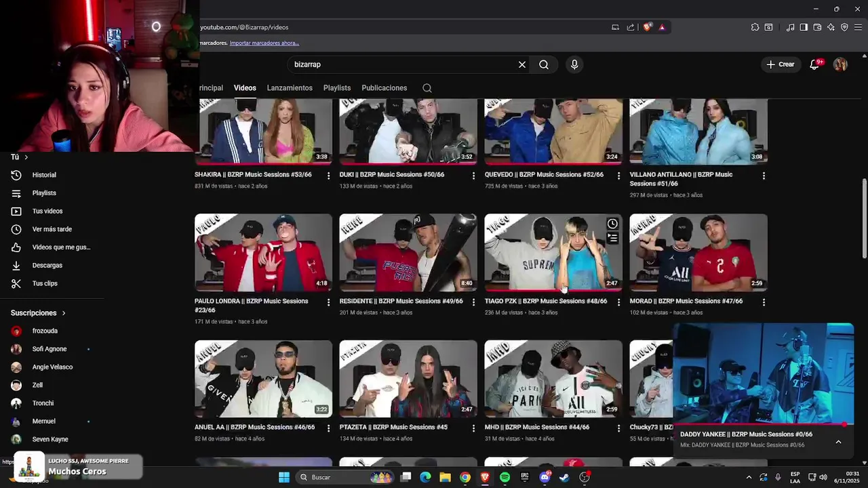
Task: Expand the Suscripciones section chevron
Action: tap(64, 313)
